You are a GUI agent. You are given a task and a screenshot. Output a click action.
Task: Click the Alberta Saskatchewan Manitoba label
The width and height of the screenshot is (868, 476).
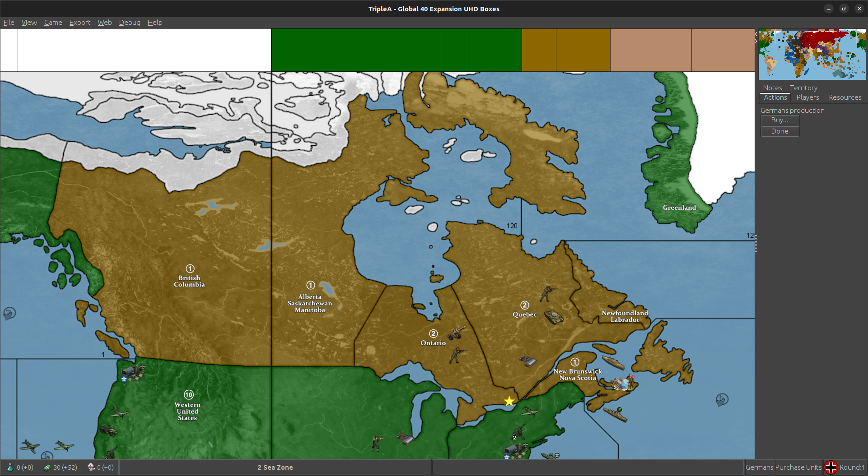310,303
